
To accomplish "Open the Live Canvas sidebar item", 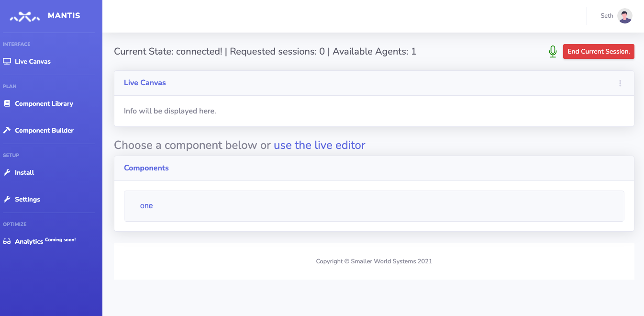I will [33, 61].
